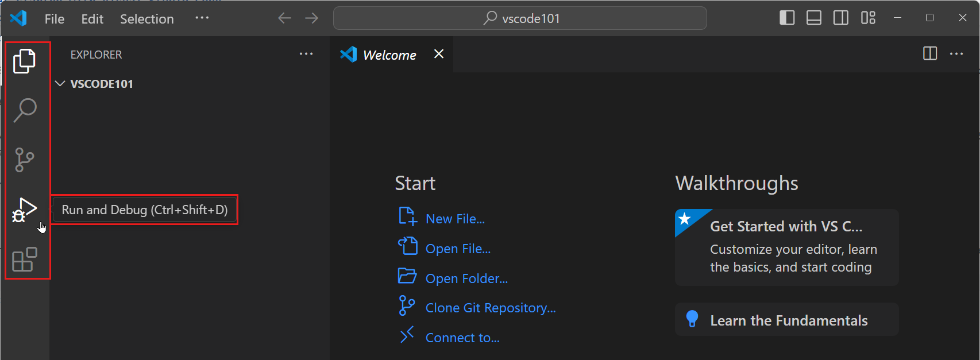Open the Search view icon
Viewport: 980px width, 360px height.
[25, 110]
